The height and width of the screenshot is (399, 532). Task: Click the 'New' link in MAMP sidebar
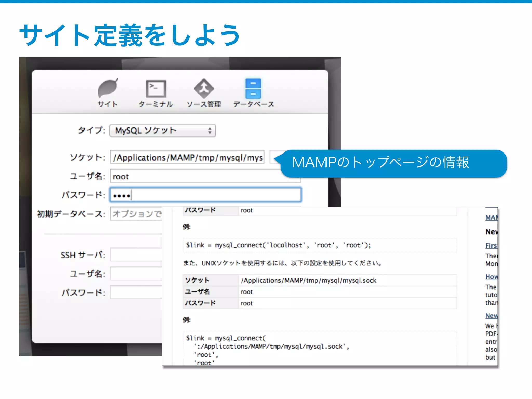click(x=491, y=316)
